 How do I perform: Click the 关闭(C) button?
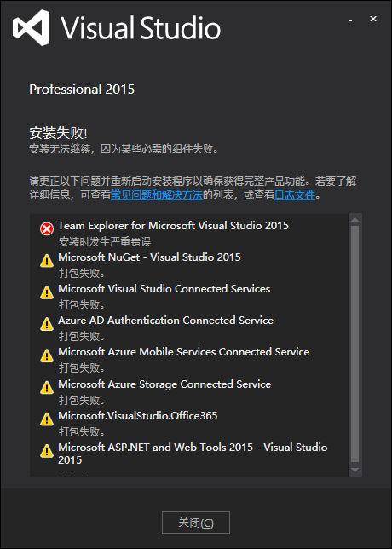tap(196, 523)
